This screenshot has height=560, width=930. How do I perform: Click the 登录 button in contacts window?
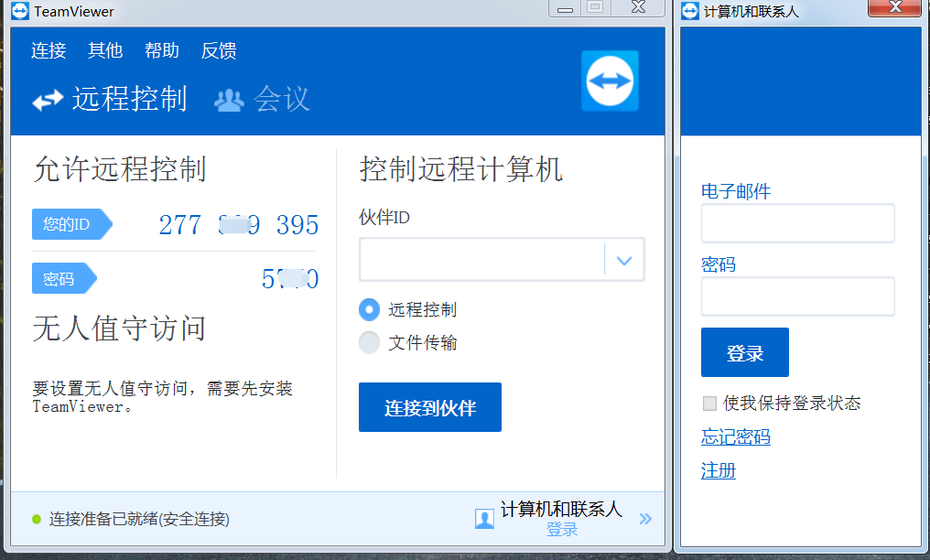[745, 352]
